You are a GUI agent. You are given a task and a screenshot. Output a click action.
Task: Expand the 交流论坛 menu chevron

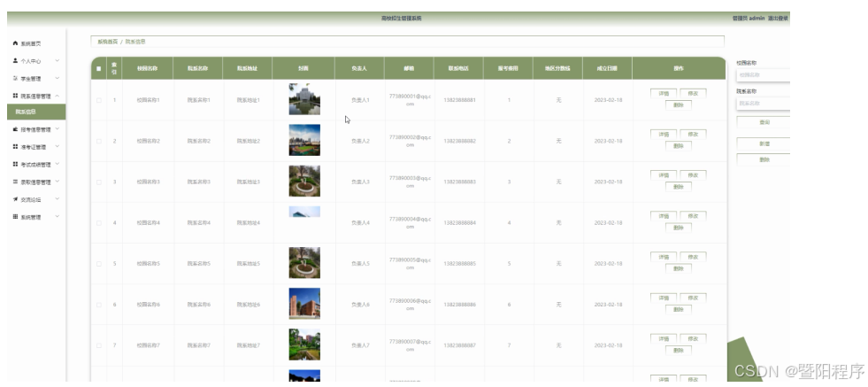[57, 199]
